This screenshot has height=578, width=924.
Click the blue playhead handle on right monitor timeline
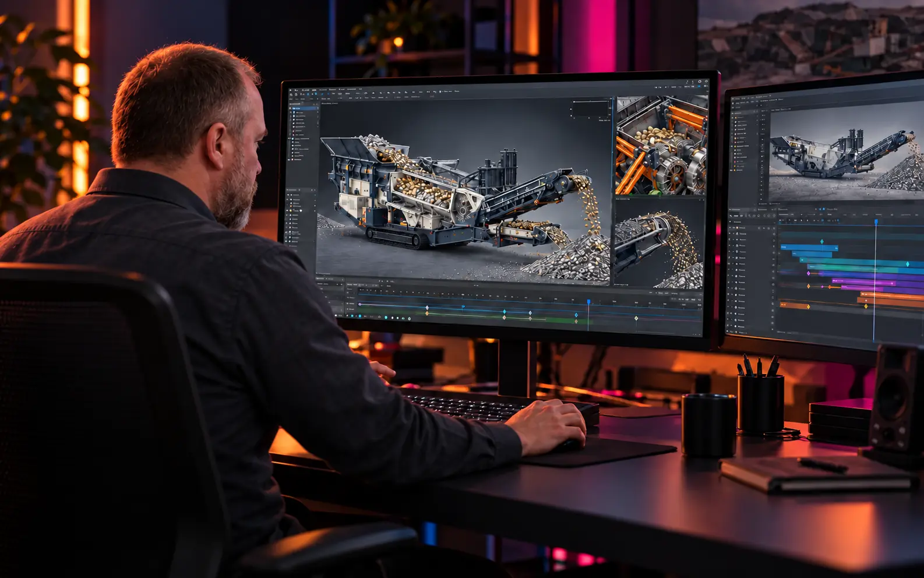click(x=876, y=221)
